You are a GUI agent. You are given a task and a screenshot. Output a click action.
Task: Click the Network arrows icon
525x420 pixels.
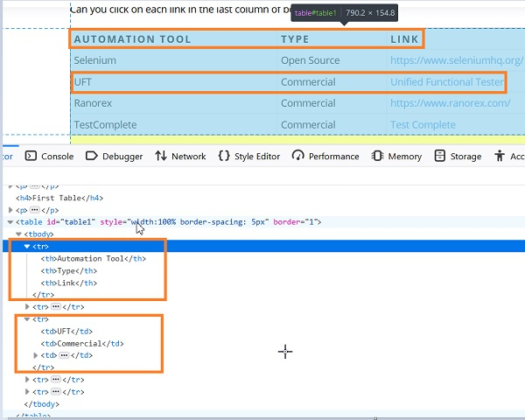[161, 156]
